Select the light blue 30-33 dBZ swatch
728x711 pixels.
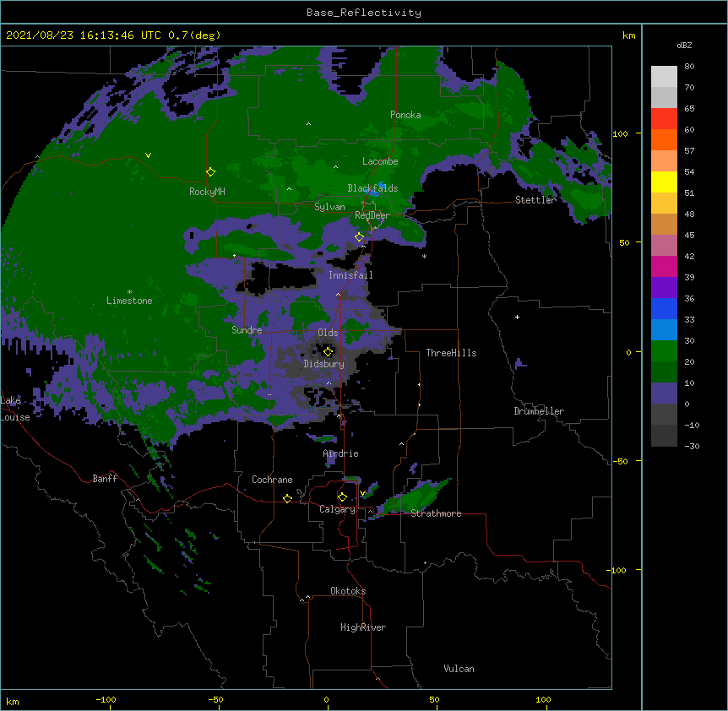pos(664,330)
